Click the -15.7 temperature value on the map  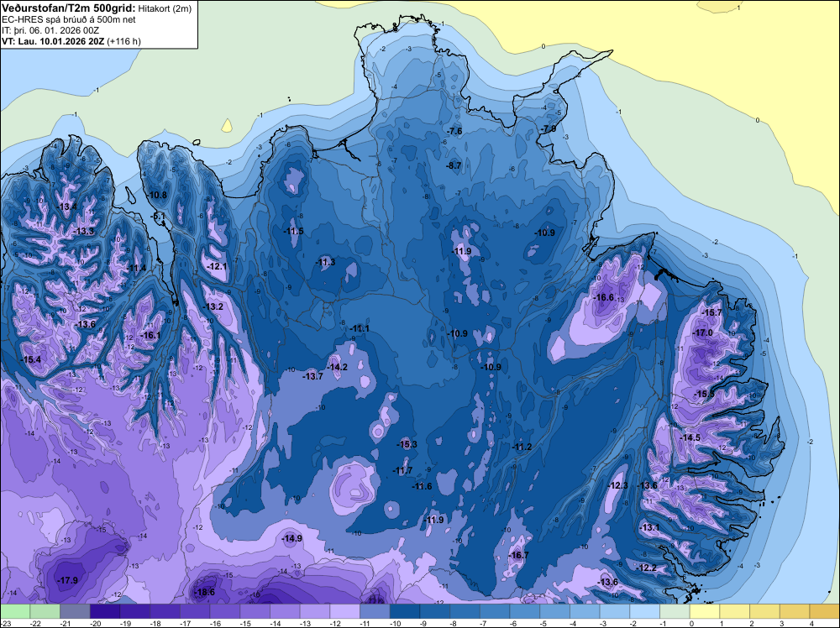pos(712,312)
